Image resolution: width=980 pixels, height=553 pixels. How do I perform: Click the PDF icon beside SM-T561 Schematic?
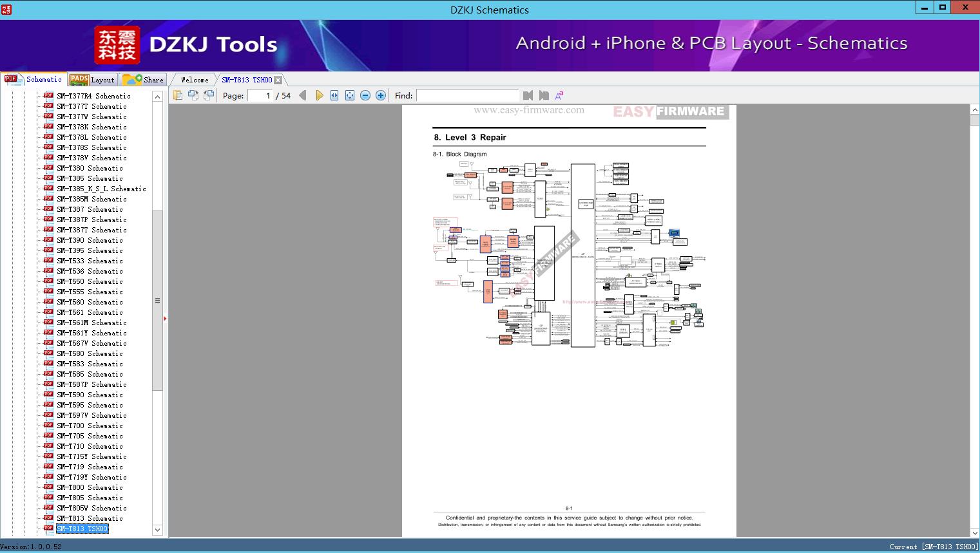pyautogui.click(x=48, y=312)
